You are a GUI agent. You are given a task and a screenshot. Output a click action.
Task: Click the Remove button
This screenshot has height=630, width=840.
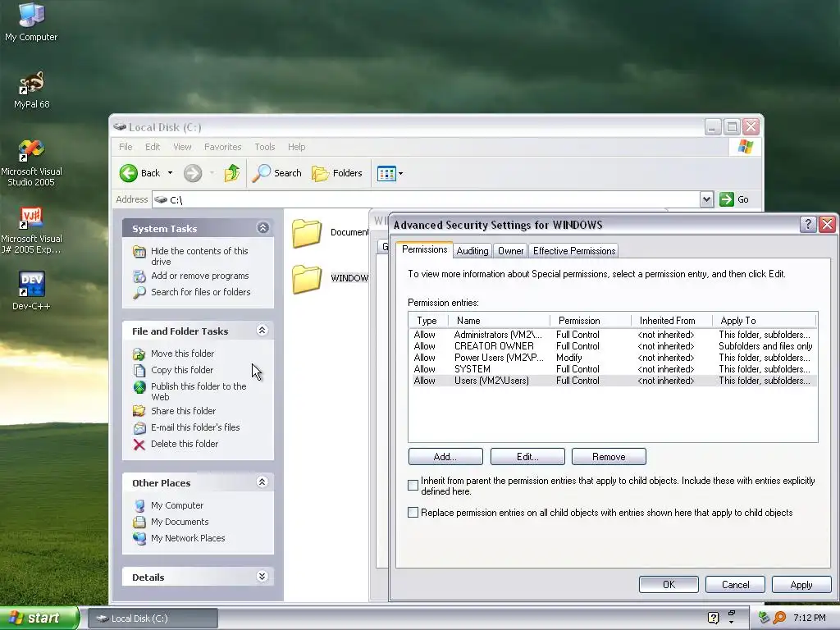point(609,456)
